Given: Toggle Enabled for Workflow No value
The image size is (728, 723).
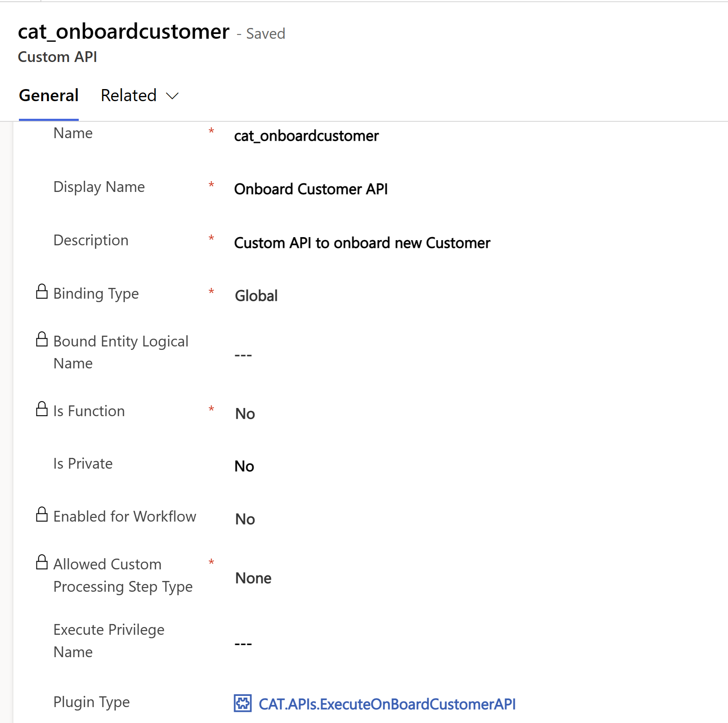Looking at the screenshot, I should (245, 519).
